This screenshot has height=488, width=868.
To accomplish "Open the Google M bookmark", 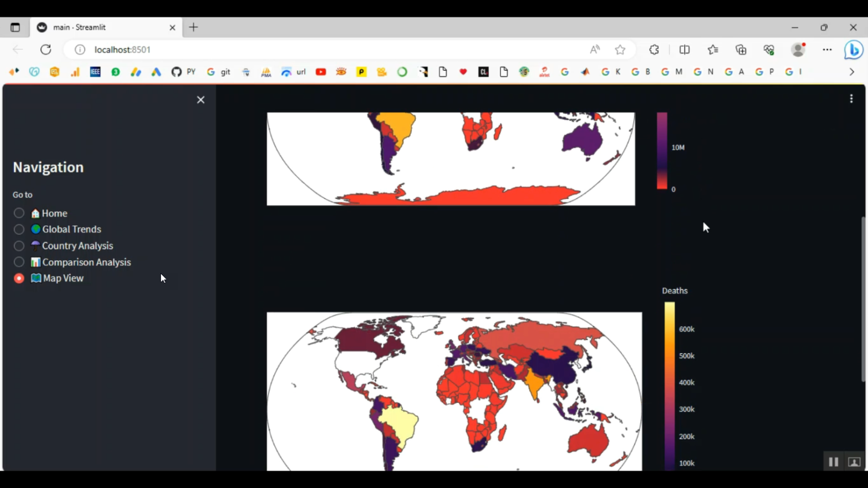I will [x=672, y=72].
